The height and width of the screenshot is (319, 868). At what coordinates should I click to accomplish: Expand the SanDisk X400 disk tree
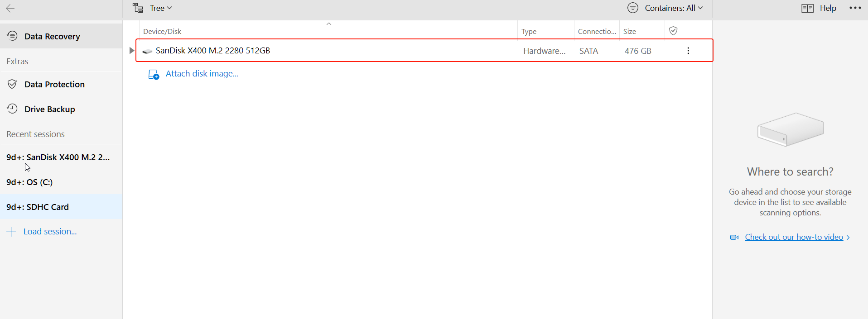click(131, 51)
